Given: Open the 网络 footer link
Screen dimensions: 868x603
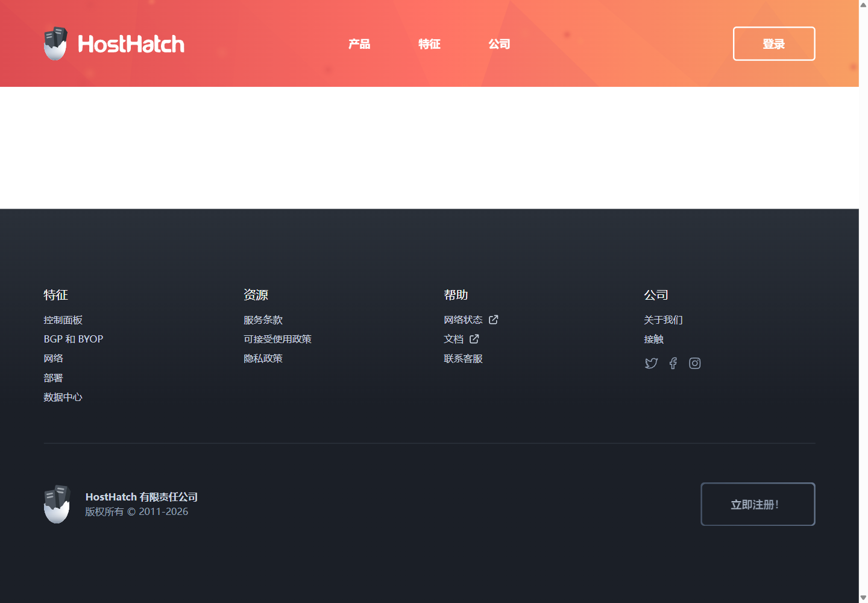Looking at the screenshot, I should (x=53, y=359).
